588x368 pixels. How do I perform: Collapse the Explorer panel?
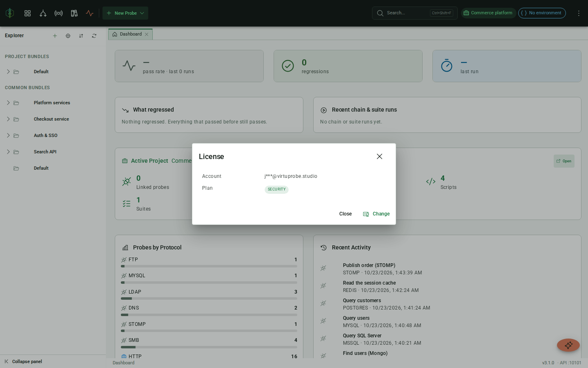click(x=23, y=361)
